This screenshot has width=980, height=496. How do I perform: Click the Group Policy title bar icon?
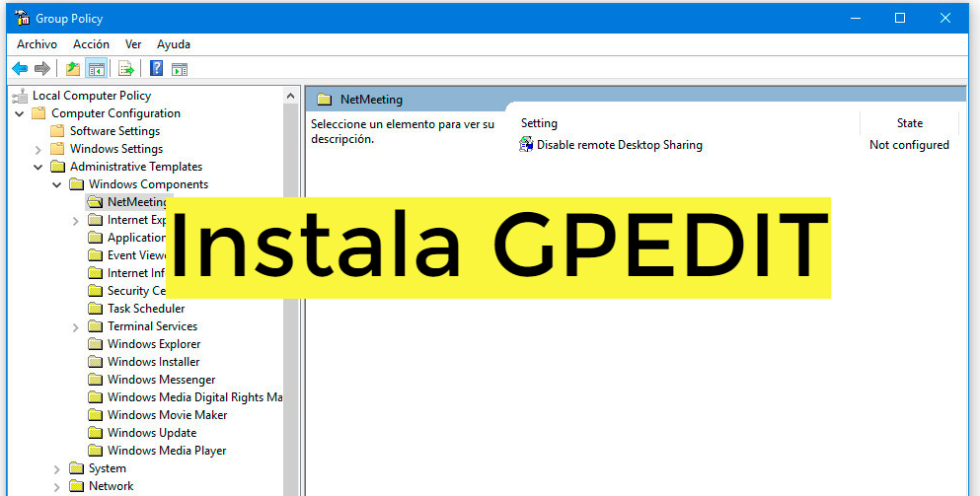point(22,18)
